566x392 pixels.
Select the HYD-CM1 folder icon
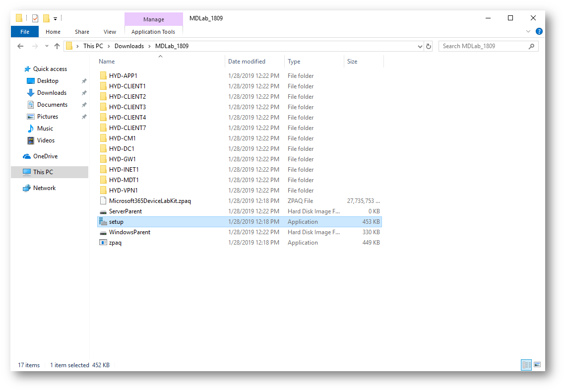(103, 138)
